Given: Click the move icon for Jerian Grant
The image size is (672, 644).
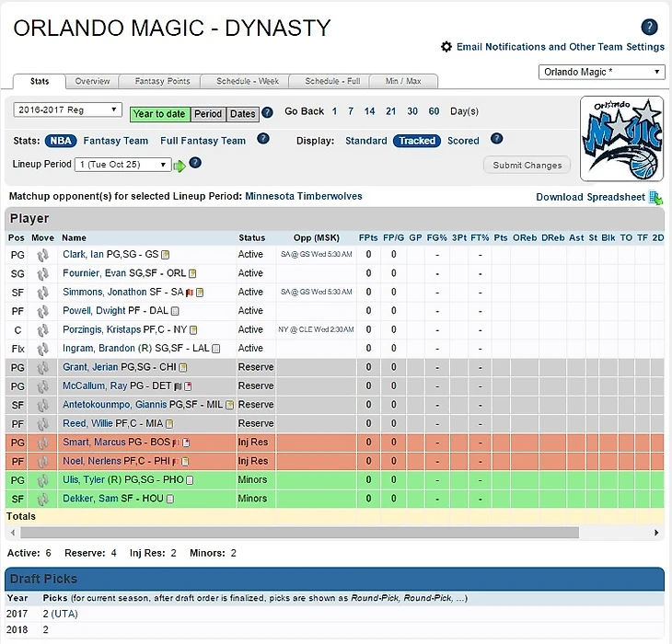Looking at the screenshot, I should [x=43, y=368].
